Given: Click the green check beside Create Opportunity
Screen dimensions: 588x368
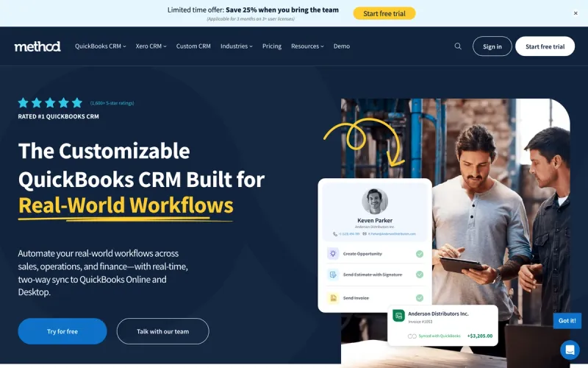Looking at the screenshot, I should click(x=420, y=254).
